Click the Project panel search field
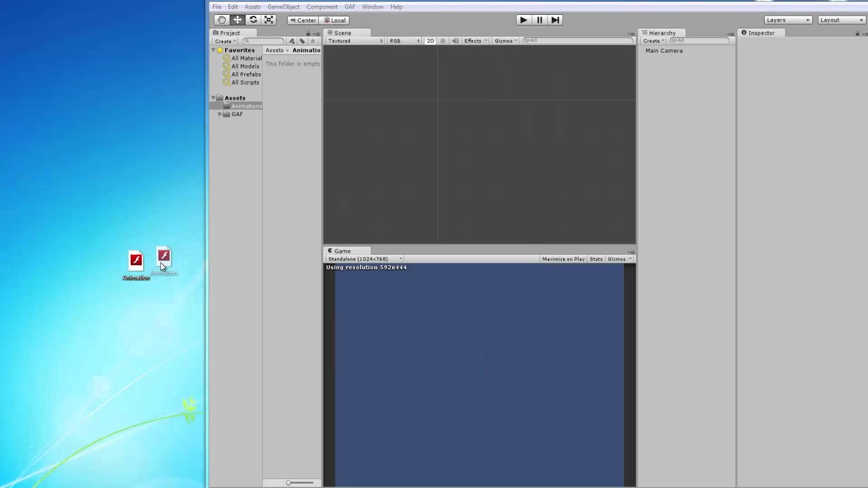Viewport: 868px width, 488px height. [263, 41]
